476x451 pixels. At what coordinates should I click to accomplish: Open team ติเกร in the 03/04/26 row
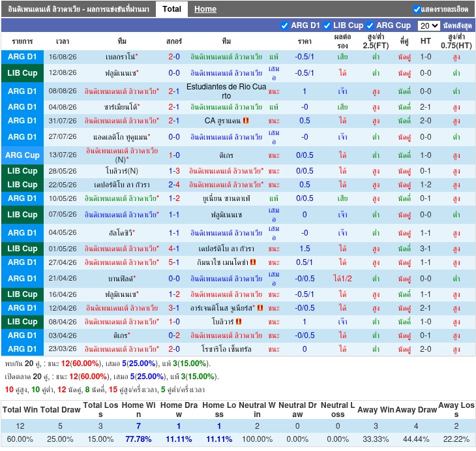(122, 335)
